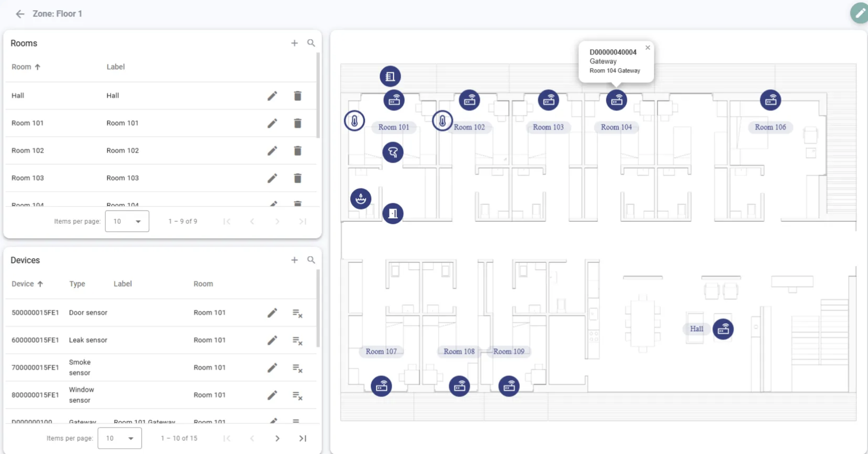The width and height of the screenshot is (868, 454).
Task: Open Rooms items per page dropdown
Action: tap(127, 221)
